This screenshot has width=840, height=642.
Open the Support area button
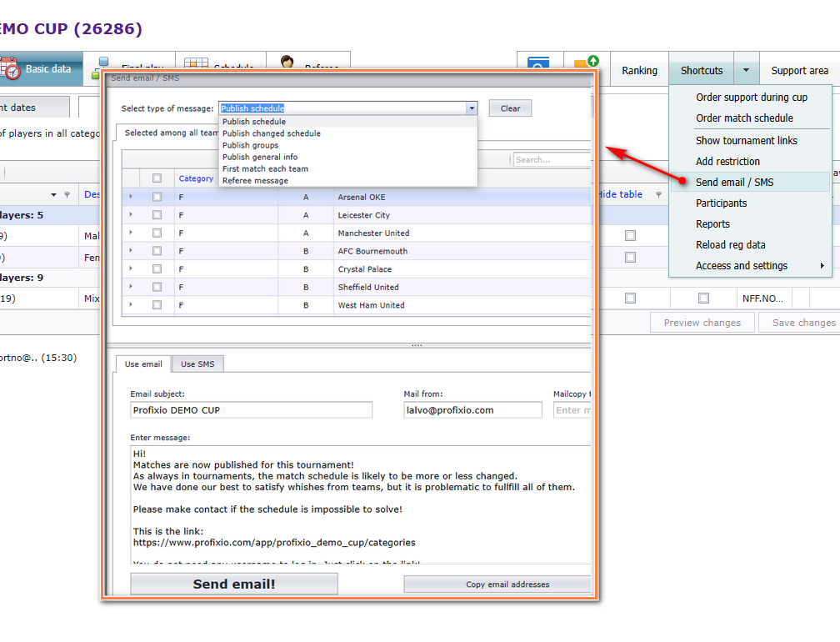(x=800, y=70)
